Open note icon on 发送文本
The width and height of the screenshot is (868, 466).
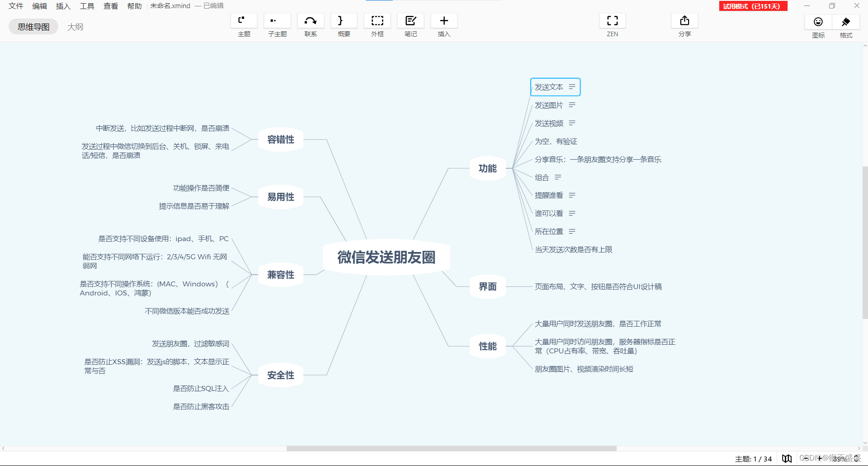coord(572,87)
